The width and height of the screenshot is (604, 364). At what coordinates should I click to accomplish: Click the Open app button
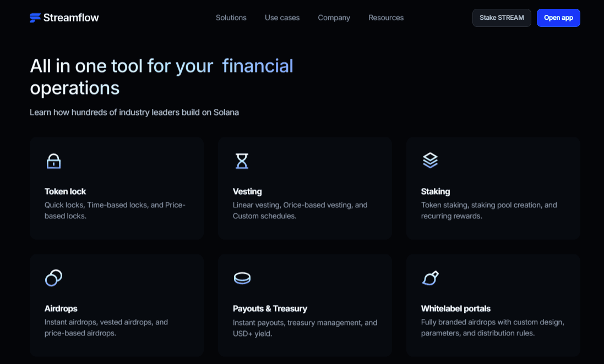point(558,18)
